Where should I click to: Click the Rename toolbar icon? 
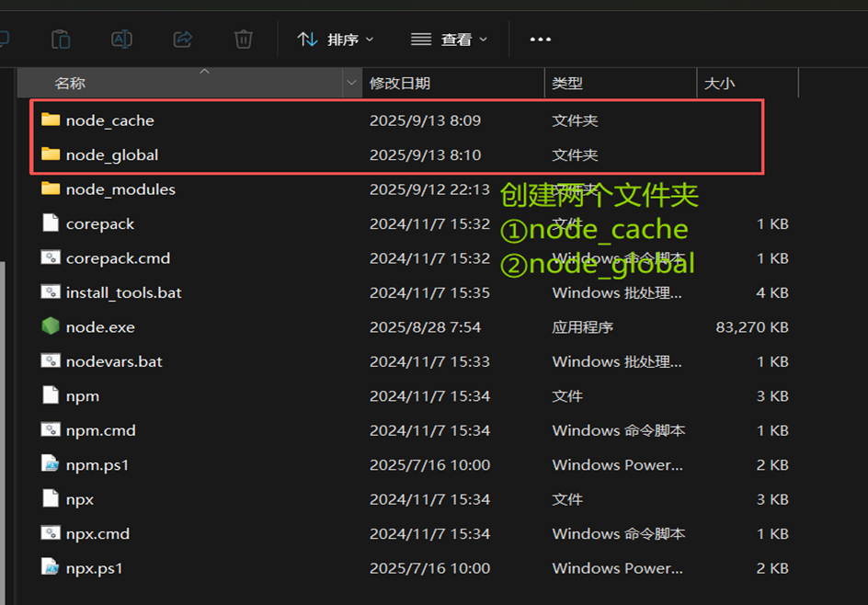tap(121, 40)
